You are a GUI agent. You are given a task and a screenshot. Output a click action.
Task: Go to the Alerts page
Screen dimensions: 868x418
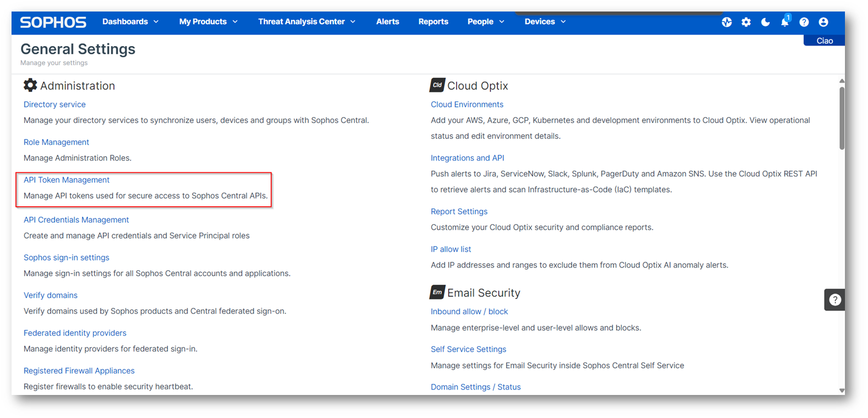pyautogui.click(x=388, y=21)
